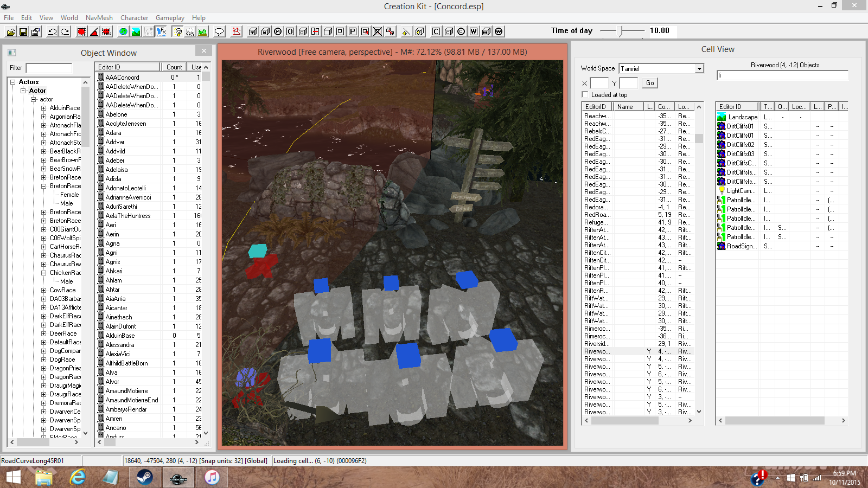Image resolution: width=868 pixels, height=488 pixels.
Task: Sort Object Window by Count column header
Action: tap(174, 67)
